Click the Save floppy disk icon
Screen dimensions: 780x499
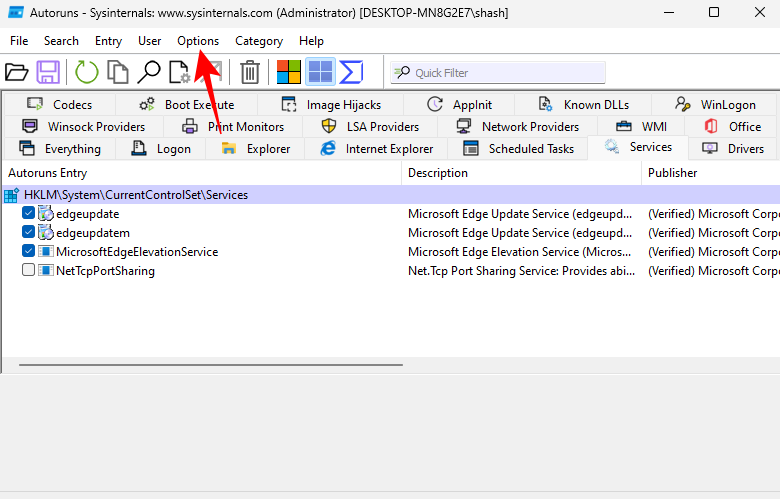[48, 72]
